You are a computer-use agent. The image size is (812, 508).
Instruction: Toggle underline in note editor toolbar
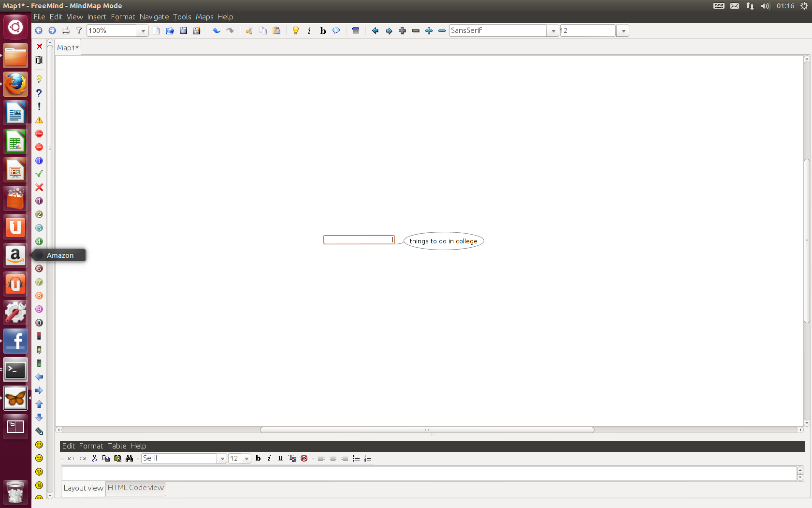coord(280,458)
